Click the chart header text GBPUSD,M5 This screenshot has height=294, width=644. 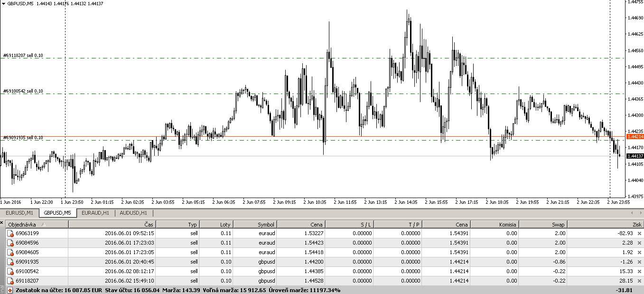point(20,3)
